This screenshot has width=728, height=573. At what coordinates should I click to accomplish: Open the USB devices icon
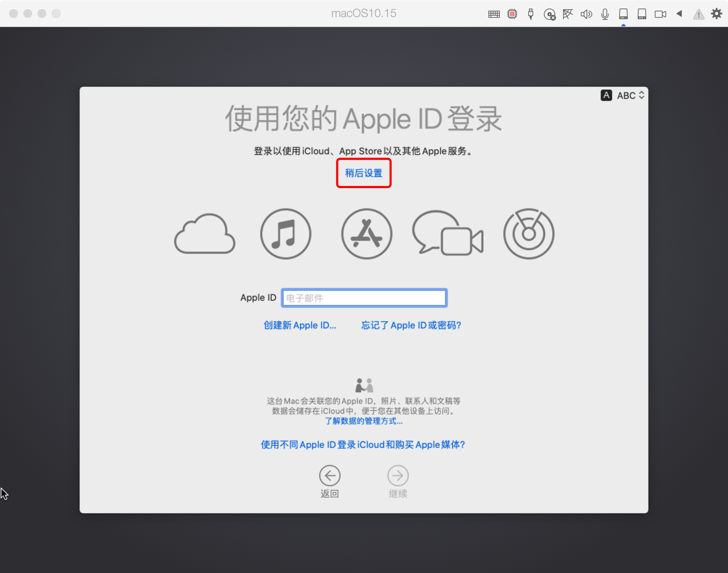(531, 14)
